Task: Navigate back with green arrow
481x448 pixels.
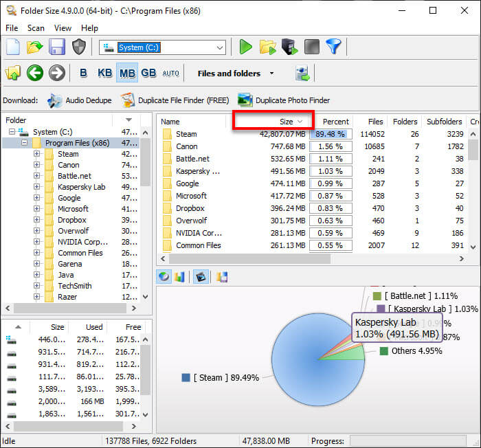Action: [34, 73]
